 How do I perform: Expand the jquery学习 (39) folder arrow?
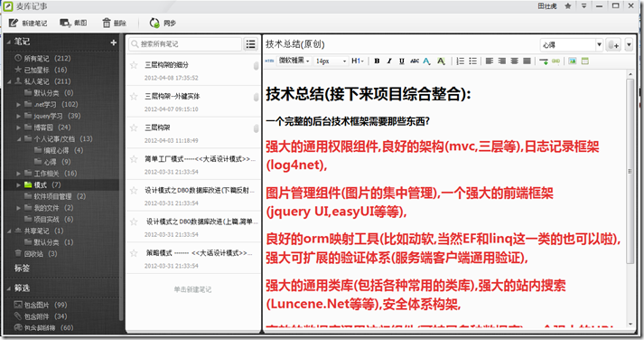18,116
